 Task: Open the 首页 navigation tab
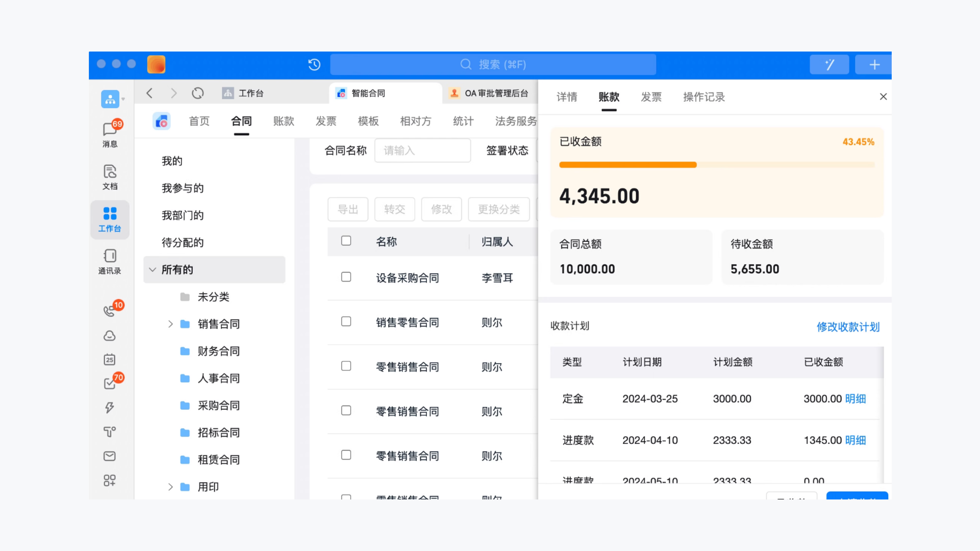tap(199, 121)
